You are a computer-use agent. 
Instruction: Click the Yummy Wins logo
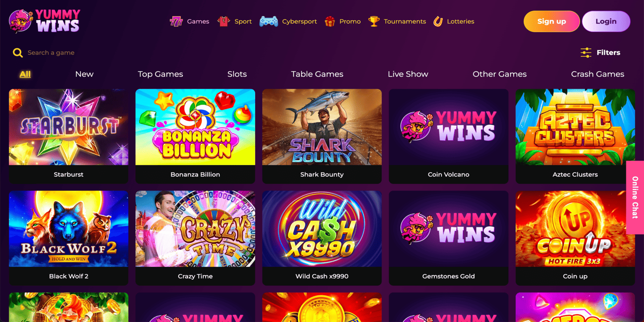(44, 21)
